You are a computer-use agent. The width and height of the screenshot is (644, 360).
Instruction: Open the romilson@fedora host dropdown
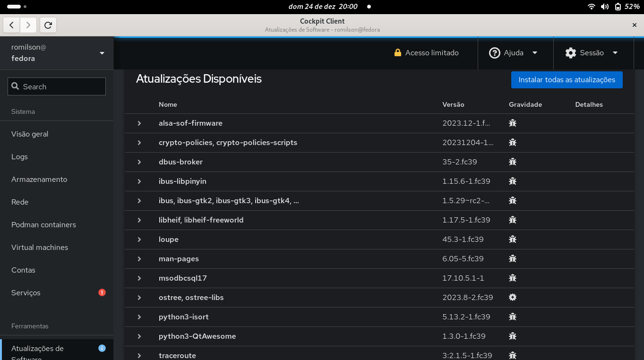coord(57,53)
